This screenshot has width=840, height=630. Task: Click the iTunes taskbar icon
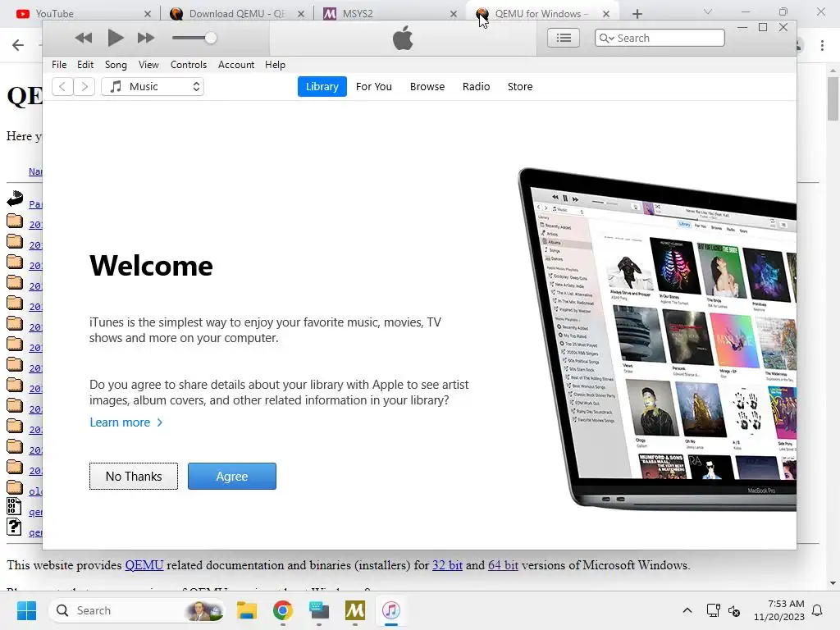tap(391, 610)
